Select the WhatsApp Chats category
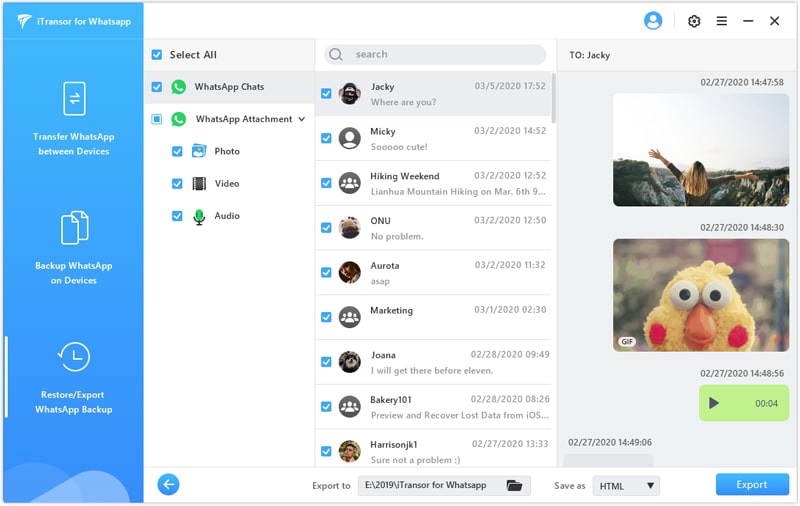800x506 pixels. (229, 87)
